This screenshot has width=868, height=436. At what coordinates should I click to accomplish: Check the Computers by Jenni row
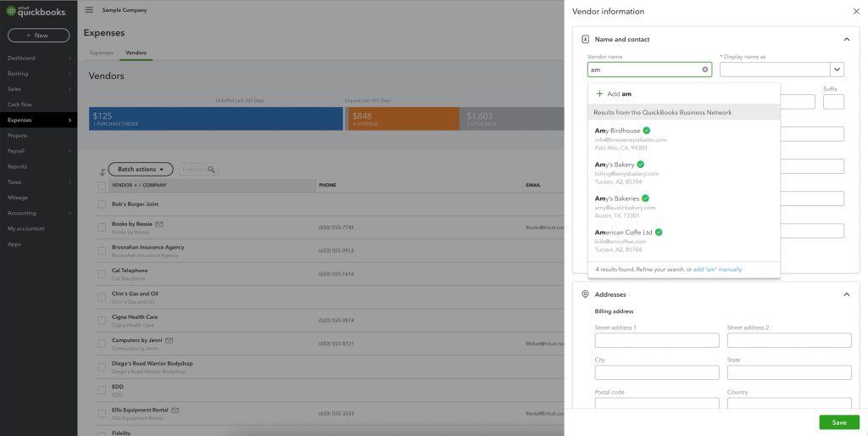(102, 344)
